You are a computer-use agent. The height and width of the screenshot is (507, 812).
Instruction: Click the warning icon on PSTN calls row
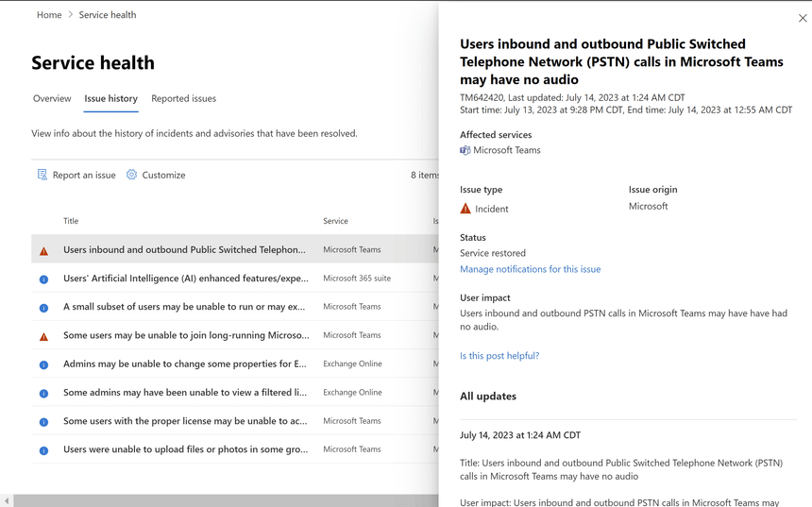(43, 251)
